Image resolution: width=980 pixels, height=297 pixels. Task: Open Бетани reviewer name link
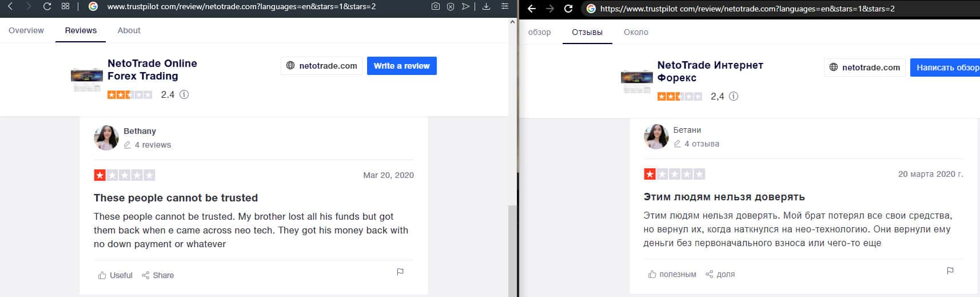click(687, 130)
